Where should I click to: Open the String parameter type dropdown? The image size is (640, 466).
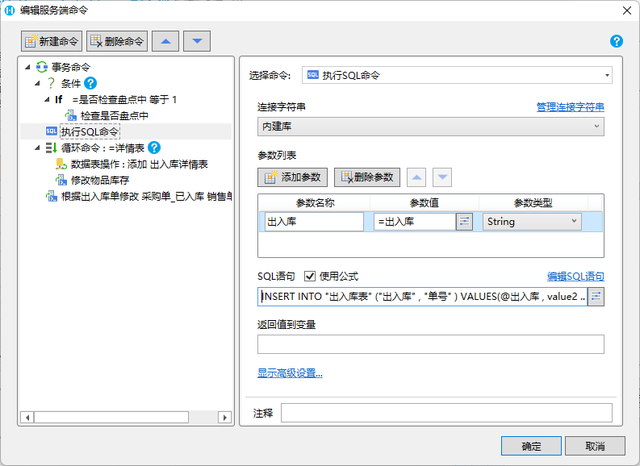(x=532, y=222)
